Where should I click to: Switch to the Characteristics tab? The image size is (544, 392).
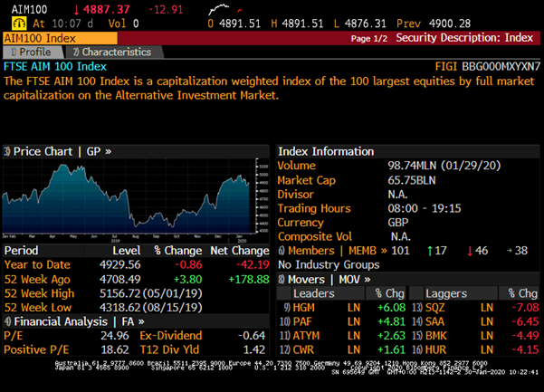[x=114, y=52]
